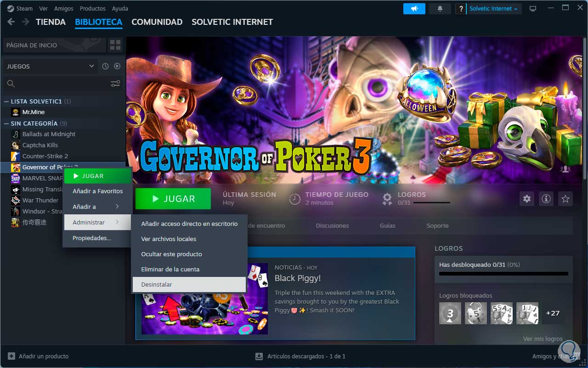Open the Productos menu

(x=92, y=8)
